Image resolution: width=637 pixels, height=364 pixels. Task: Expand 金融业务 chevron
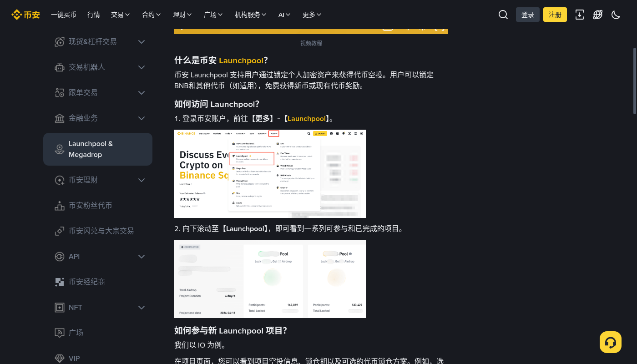tap(142, 118)
